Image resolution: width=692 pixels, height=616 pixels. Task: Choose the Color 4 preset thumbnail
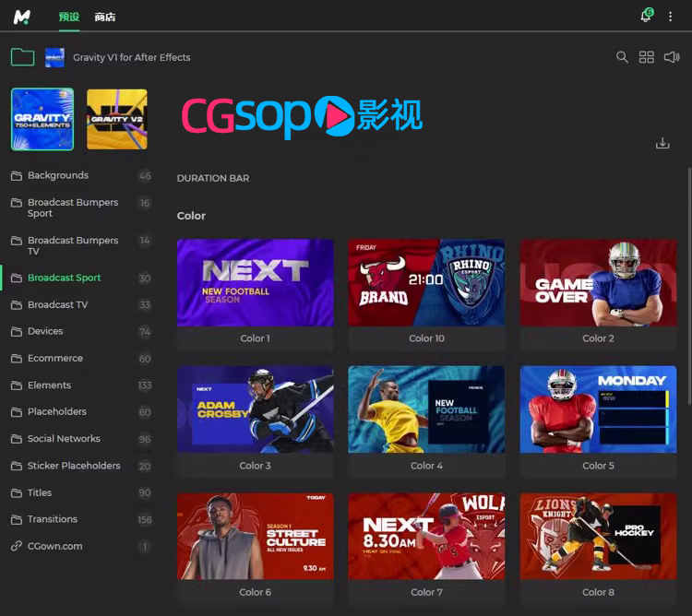[426, 409]
